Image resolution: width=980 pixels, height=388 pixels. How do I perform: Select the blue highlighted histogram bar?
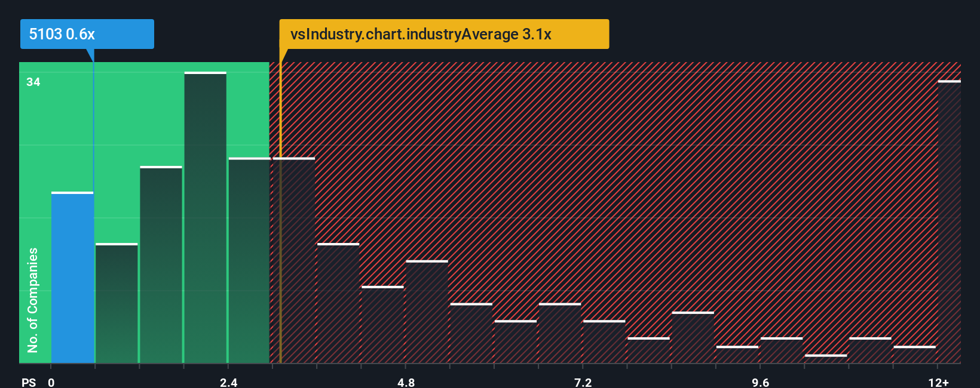72,278
